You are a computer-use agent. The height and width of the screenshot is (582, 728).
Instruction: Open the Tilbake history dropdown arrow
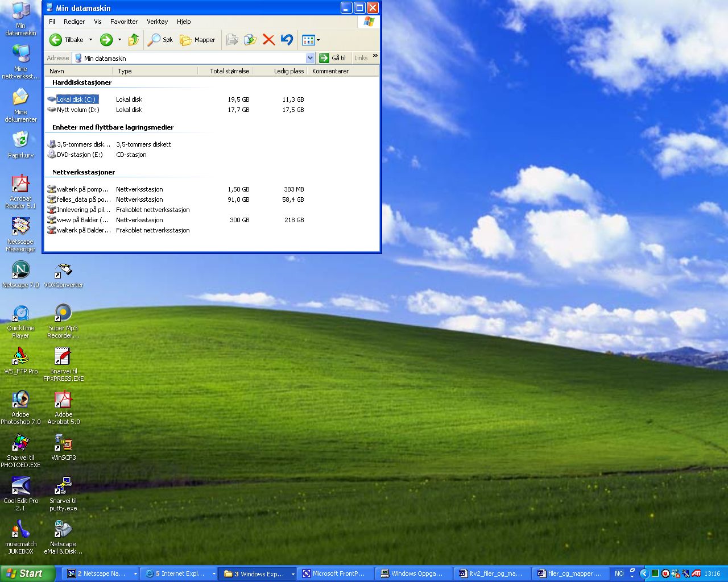90,40
